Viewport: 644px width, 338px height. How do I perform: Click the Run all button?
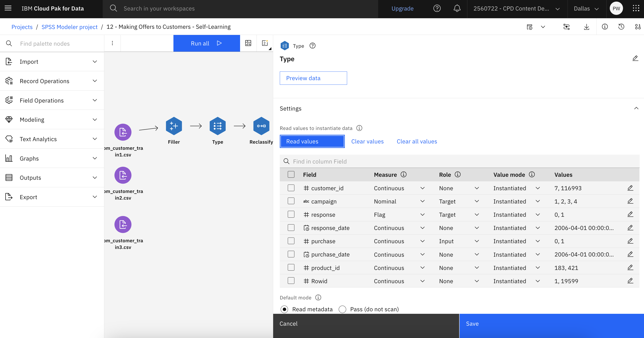[207, 43]
